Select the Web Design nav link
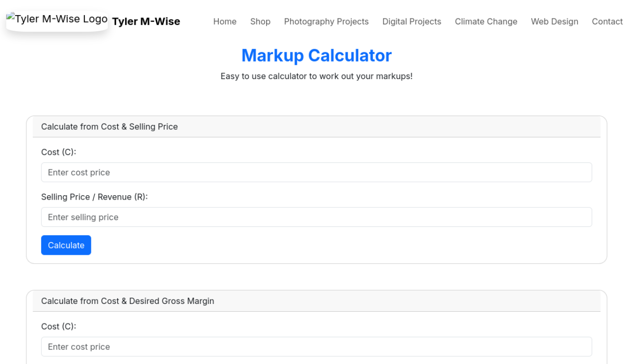 (x=554, y=21)
